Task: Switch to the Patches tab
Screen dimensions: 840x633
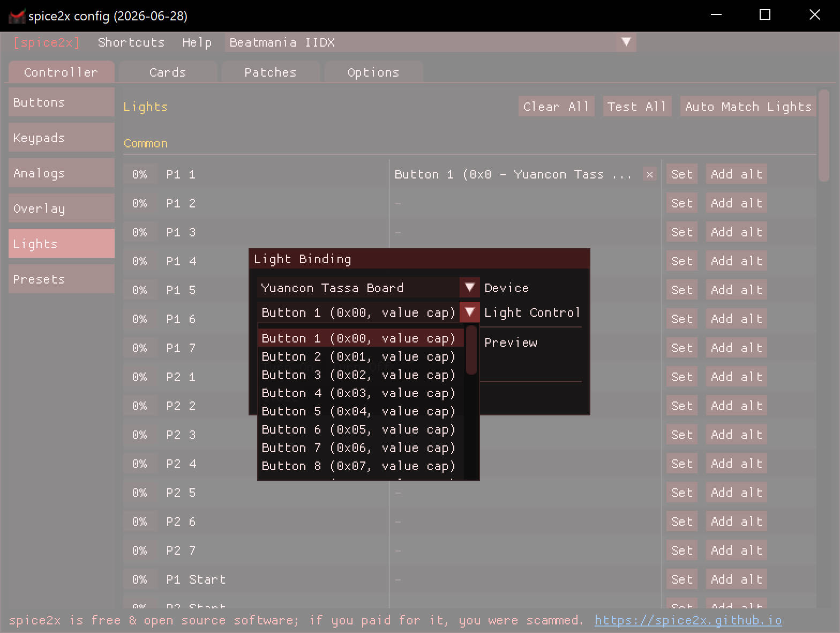Action: click(271, 72)
